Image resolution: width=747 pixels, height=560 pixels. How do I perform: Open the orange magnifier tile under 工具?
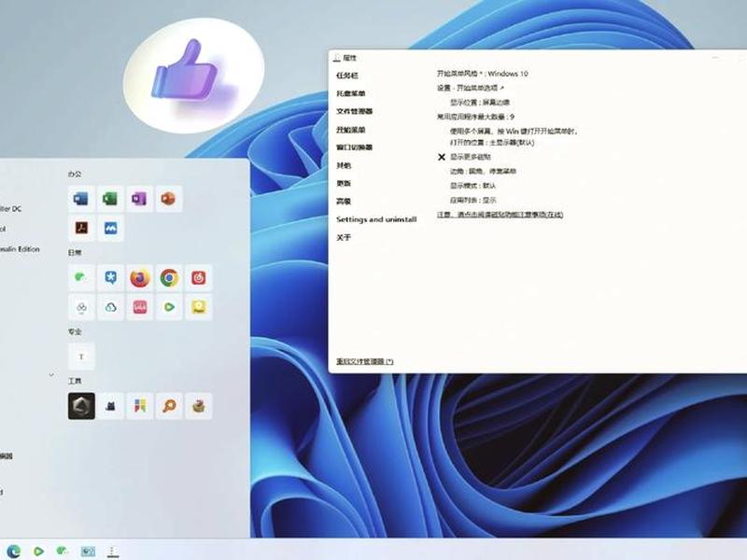[x=169, y=406]
